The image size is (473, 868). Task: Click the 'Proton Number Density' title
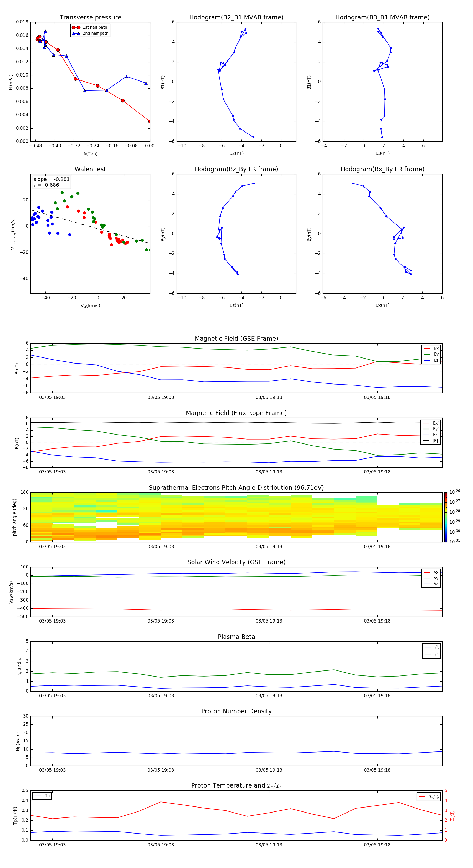pyautogui.click(x=236, y=711)
